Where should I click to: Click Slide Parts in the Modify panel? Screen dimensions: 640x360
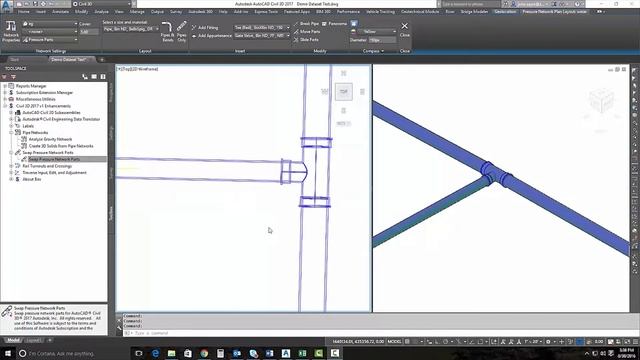click(306, 40)
